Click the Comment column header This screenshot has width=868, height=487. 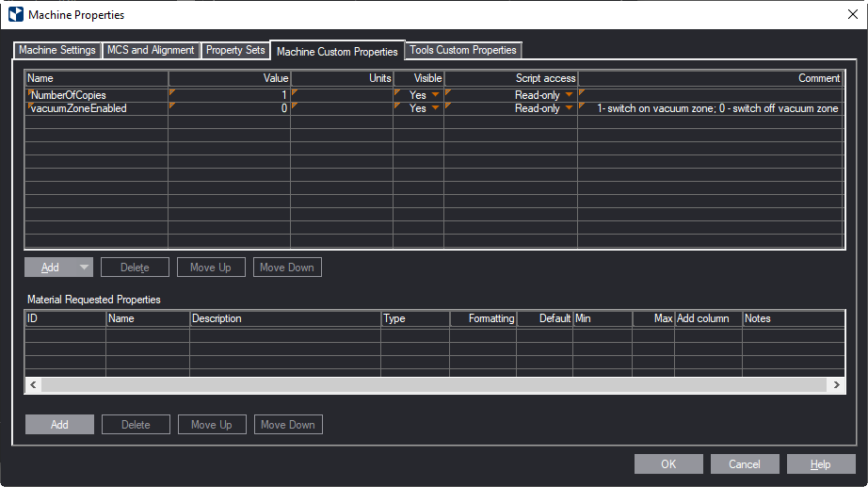[709, 78]
